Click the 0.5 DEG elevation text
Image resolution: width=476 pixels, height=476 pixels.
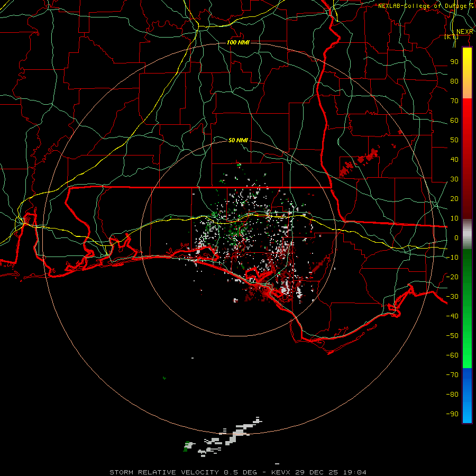pos(240,472)
